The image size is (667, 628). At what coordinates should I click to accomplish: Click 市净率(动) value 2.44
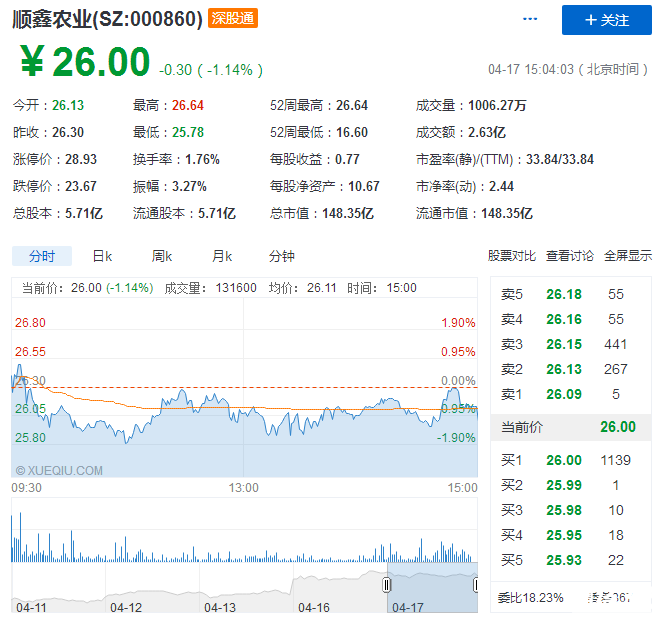coord(501,186)
